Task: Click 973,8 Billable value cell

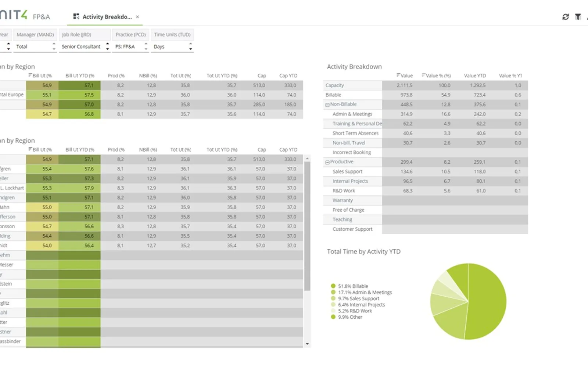Action: coord(406,95)
